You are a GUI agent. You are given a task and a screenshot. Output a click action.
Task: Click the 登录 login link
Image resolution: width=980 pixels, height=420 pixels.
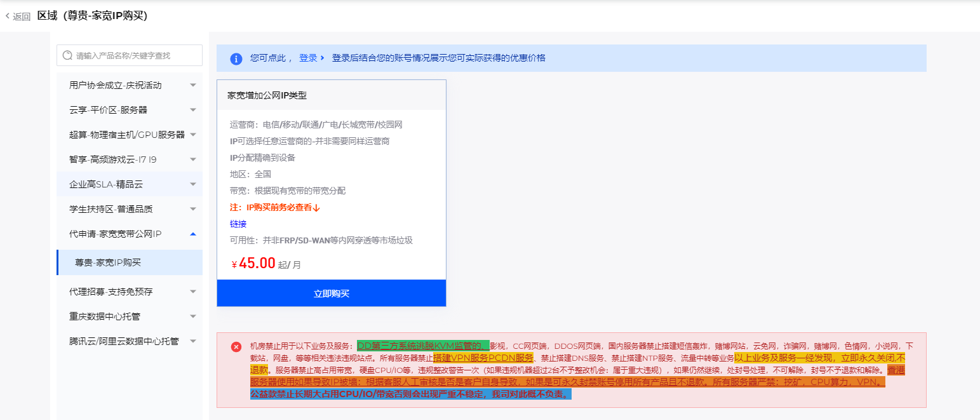click(308, 58)
